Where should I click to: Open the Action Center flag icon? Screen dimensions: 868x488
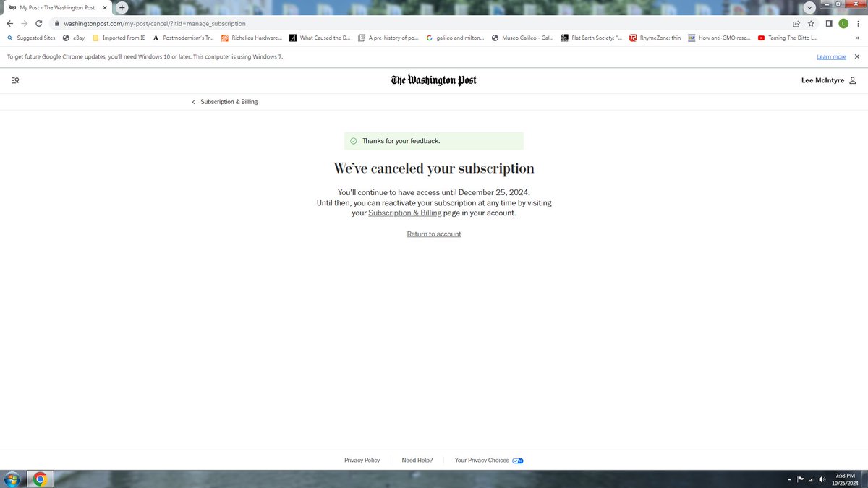click(x=801, y=479)
